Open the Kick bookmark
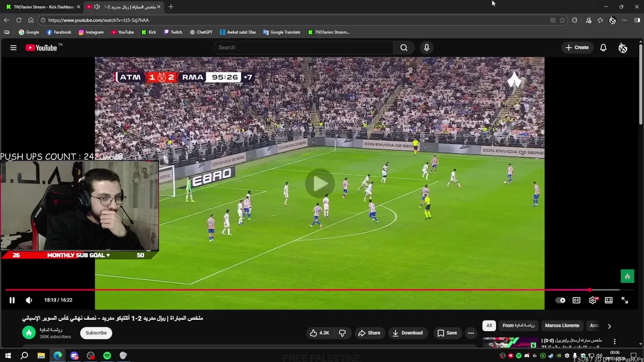Image resolution: width=644 pixels, height=362 pixels. click(x=148, y=32)
